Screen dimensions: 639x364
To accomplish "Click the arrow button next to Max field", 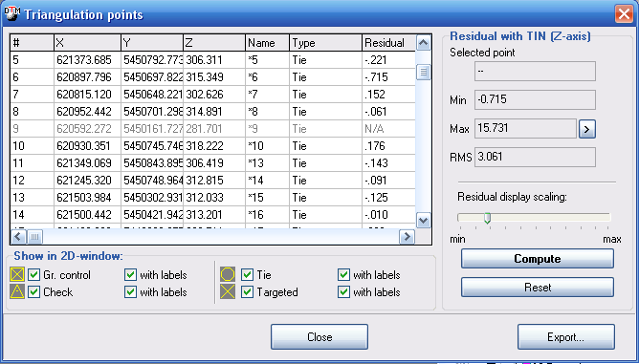I will (587, 129).
